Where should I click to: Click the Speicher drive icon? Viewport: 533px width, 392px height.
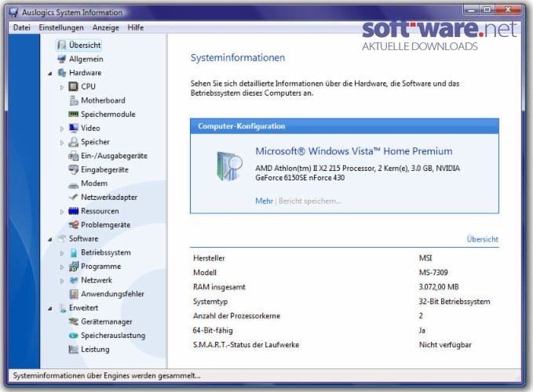click(x=74, y=142)
